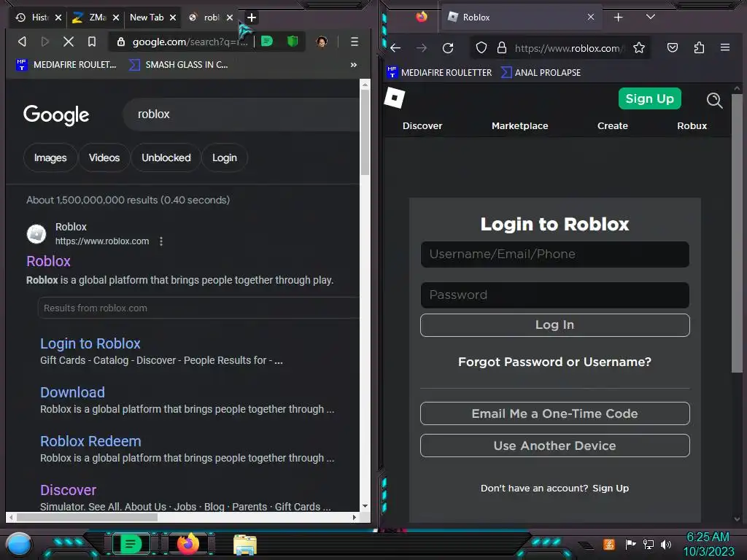The image size is (747, 560).
Task: Expand the Firefox list all tabs chevron
Action: tap(650, 17)
